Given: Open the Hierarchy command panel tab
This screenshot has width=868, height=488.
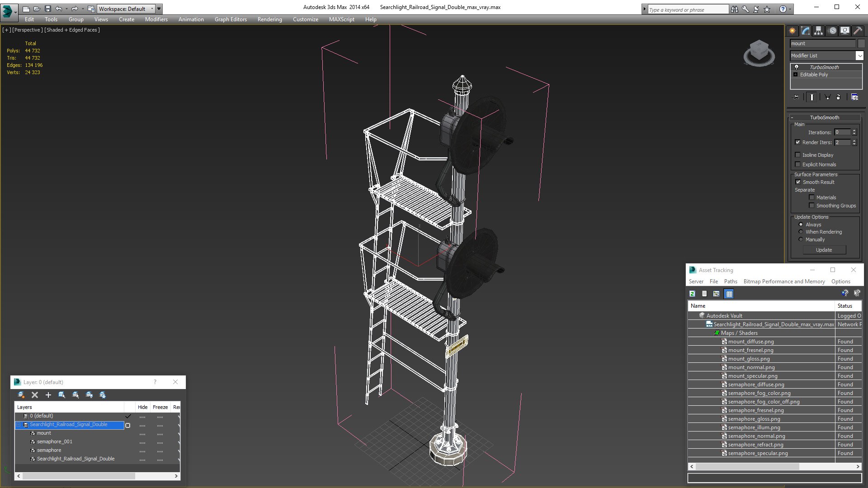Looking at the screenshot, I should 818,31.
